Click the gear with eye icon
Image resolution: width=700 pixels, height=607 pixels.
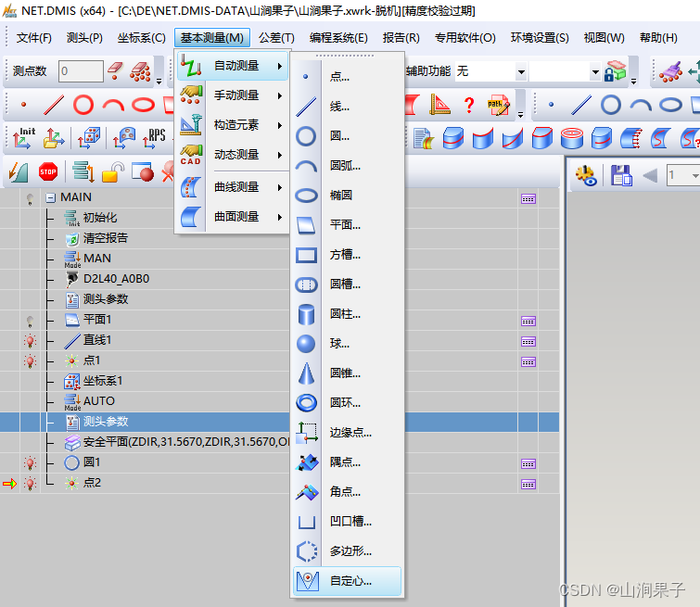coord(586,175)
